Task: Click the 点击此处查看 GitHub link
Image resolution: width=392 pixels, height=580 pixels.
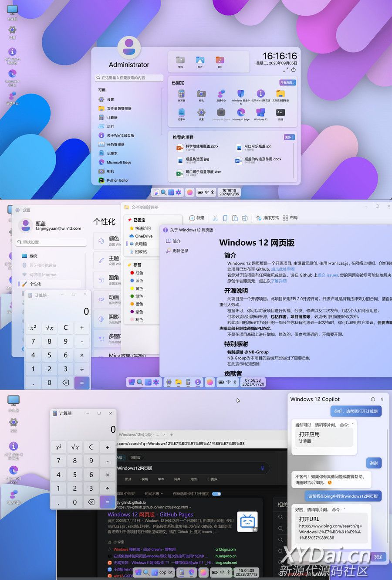Action: coord(283,269)
